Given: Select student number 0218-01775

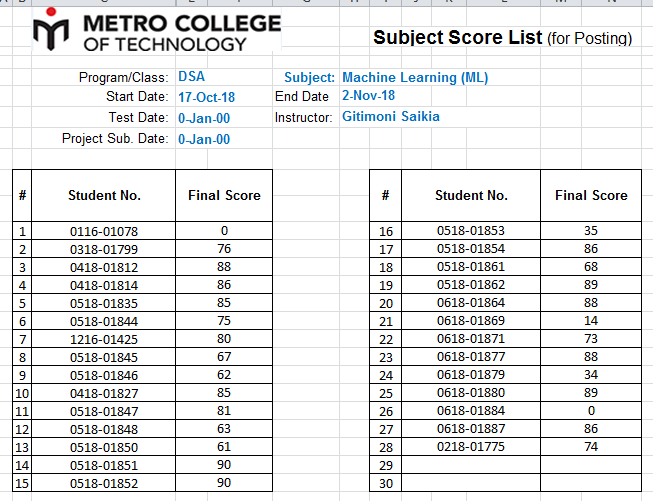Looking at the screenshot, I should [x=471, y=446].
